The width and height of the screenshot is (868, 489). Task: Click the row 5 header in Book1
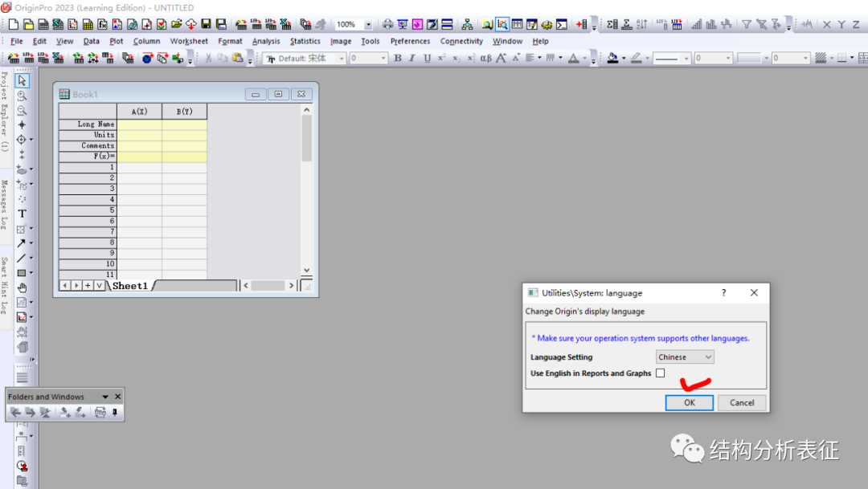click(88, 210)
